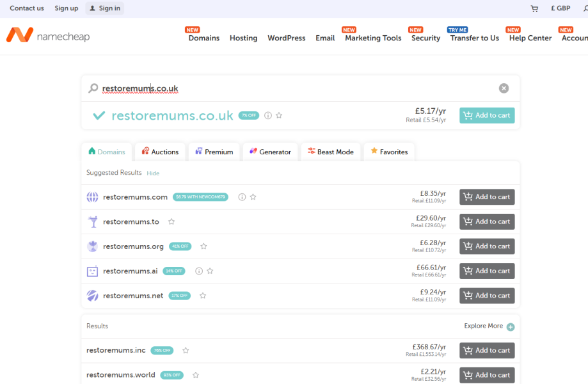Star restoremums.com as favorite
The width and height of the screenshot is (588, 384).
pyautogui.click(x=253, y=197)
